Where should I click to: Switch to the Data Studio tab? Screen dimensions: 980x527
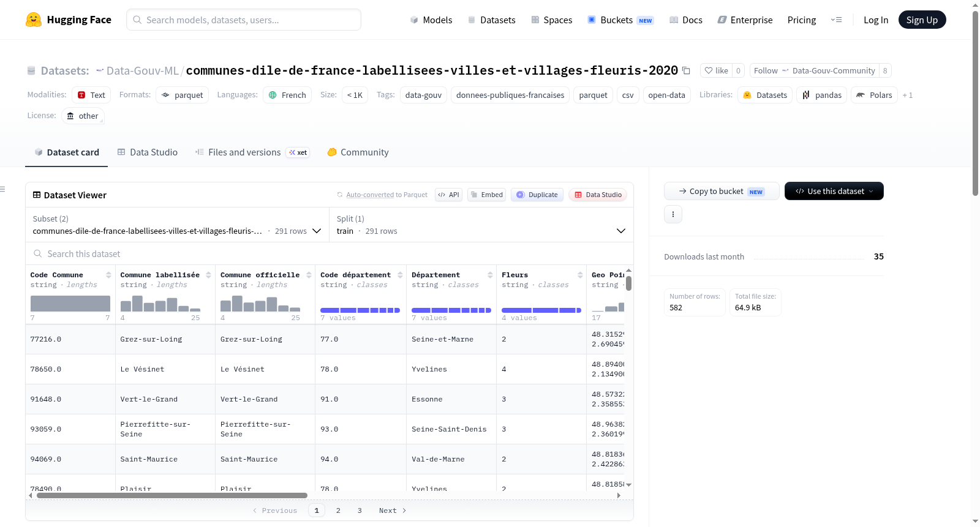[x=148, y=152]
